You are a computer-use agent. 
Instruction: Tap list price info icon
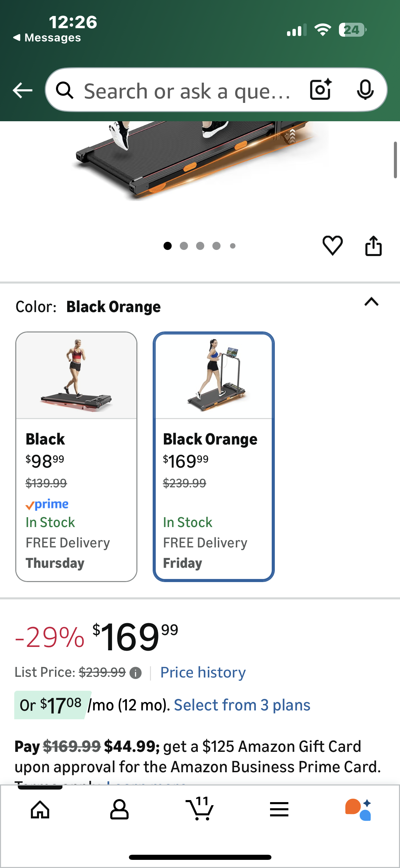(x=136, y=673)
